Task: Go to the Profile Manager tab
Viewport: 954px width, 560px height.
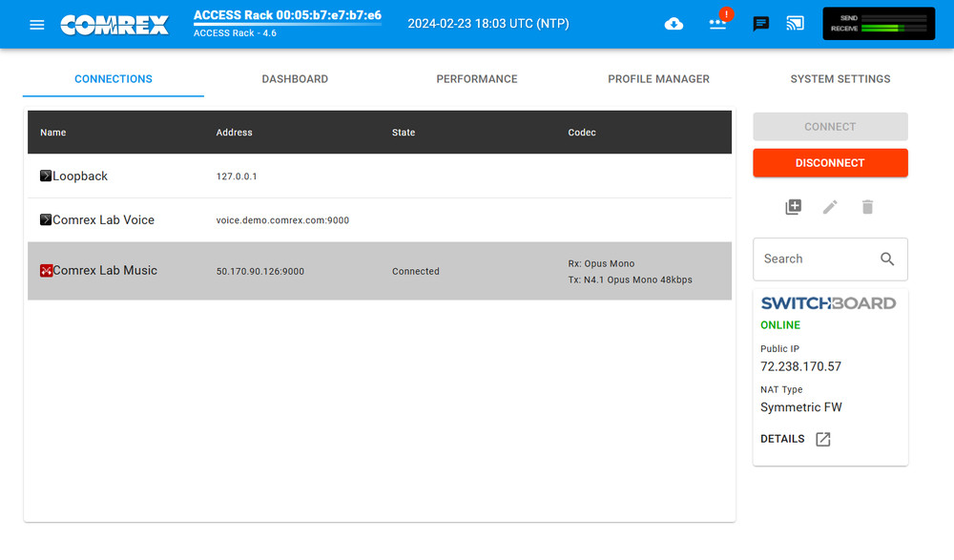Action: tap(658, 79)
